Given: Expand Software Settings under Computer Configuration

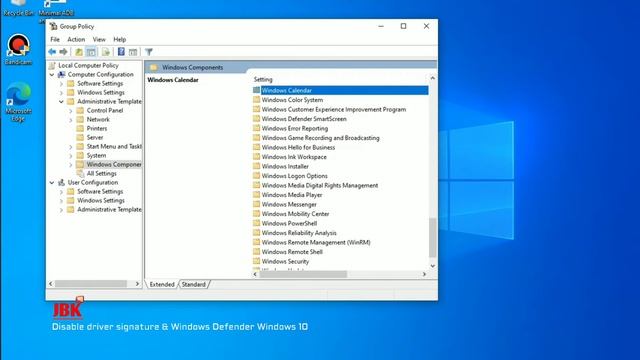Looking at the screenshot, I should click(61, 84).
